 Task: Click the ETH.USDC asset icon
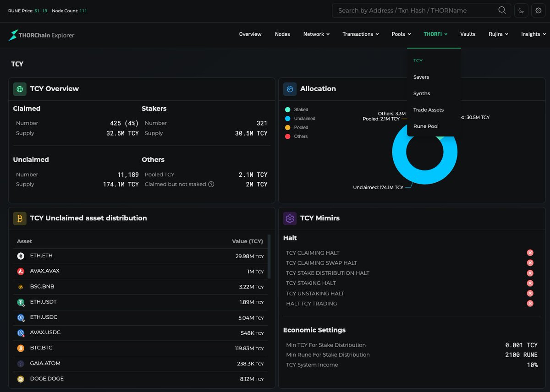coord(21,317)
